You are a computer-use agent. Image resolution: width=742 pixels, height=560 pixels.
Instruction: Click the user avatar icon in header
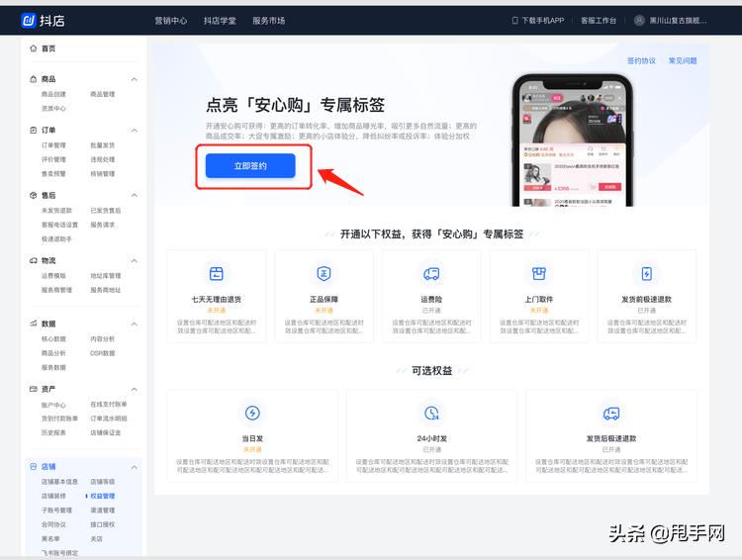639,21
